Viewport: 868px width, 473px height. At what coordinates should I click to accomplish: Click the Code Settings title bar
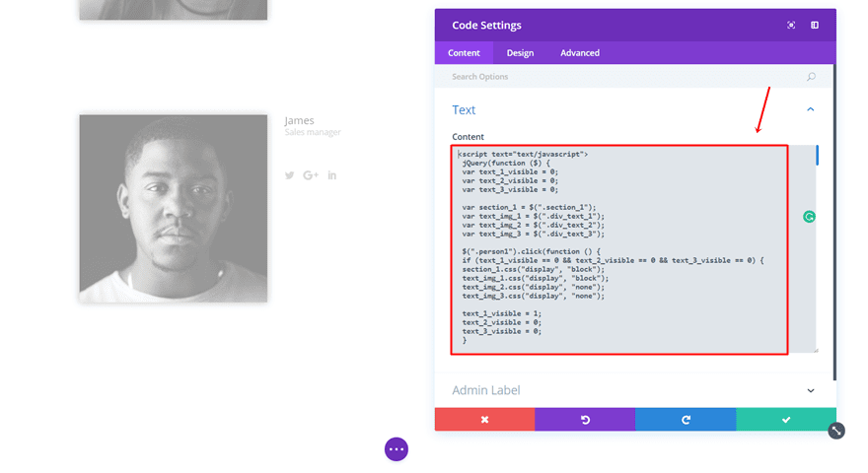[635, 25]
